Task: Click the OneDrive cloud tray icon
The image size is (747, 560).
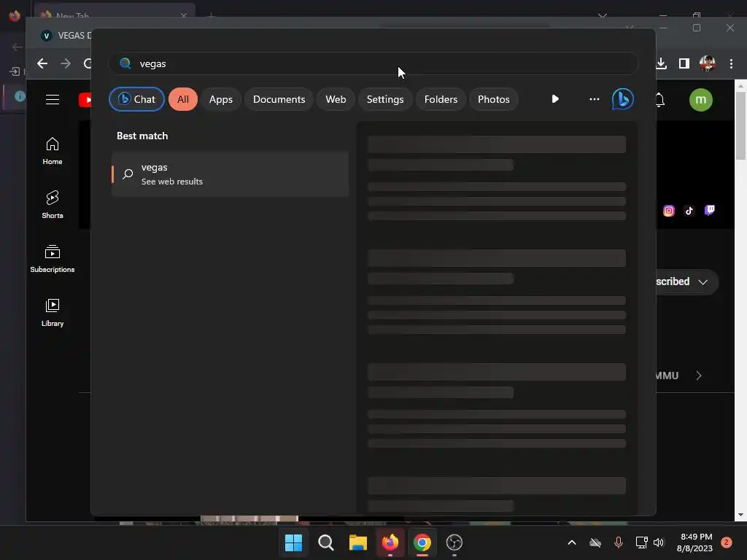Action: (595, 542)
